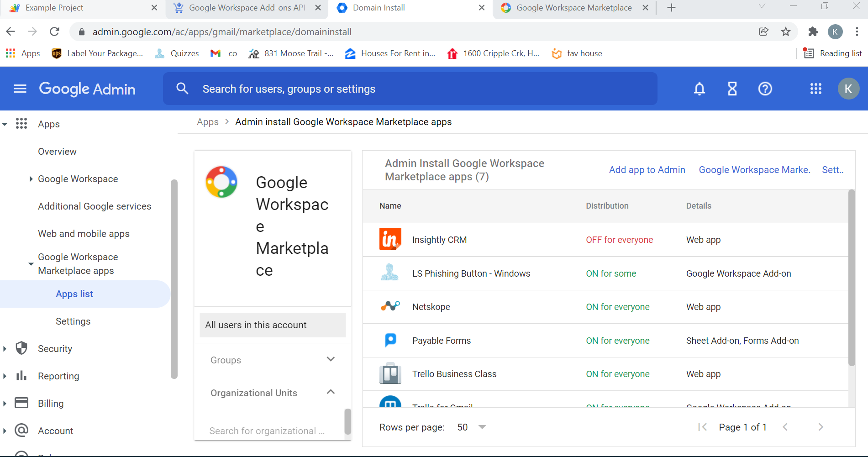Click the Insightly CRM app icon
The image size is (868, 457).
[390, 239]
